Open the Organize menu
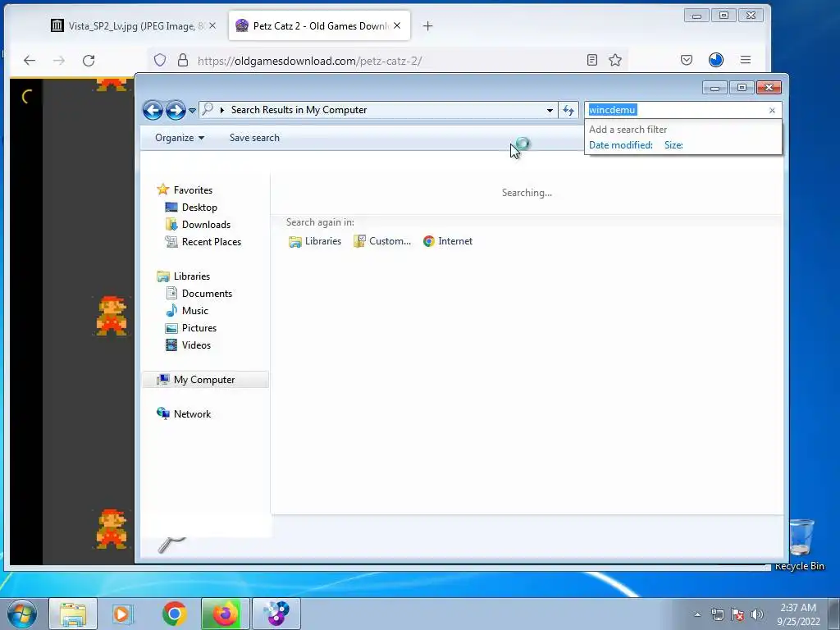 [x=180, y=138]
